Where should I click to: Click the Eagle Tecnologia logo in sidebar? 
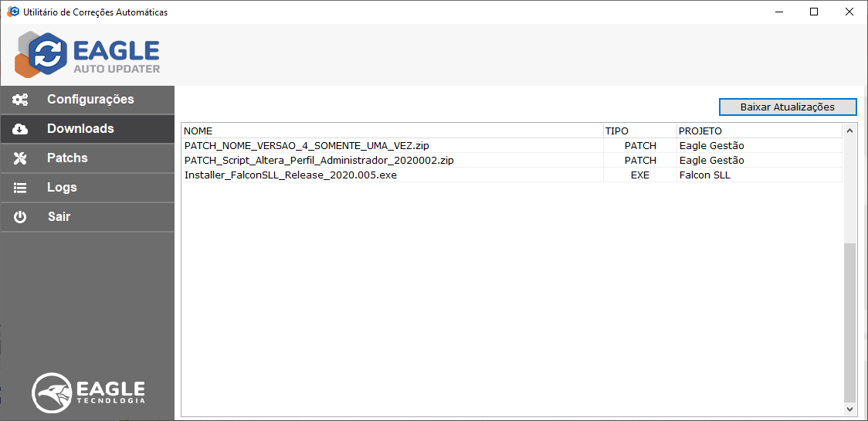(89, 392)
